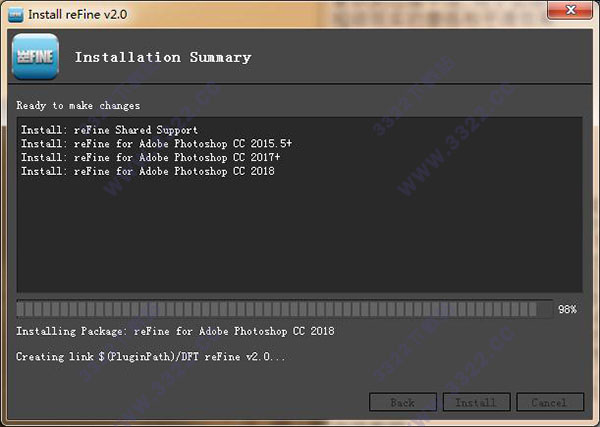This screenshot has height=427, width=600.
Task: Click the 'Creating link $(PluginPath)' status text
Action: (x=150, y=357)
